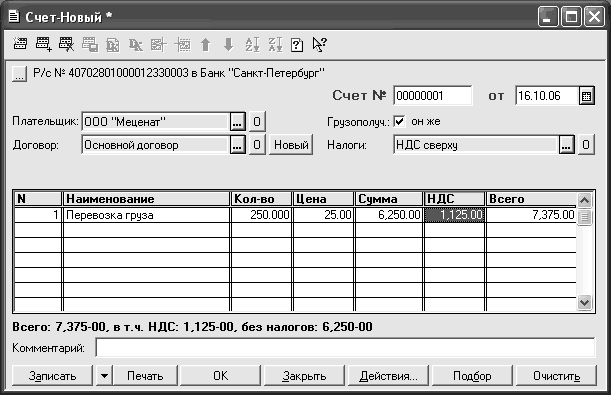Open the selection list for Плательщик
Image resolution: width=611 pixels, height=395 pixels.
coord(237,122)
